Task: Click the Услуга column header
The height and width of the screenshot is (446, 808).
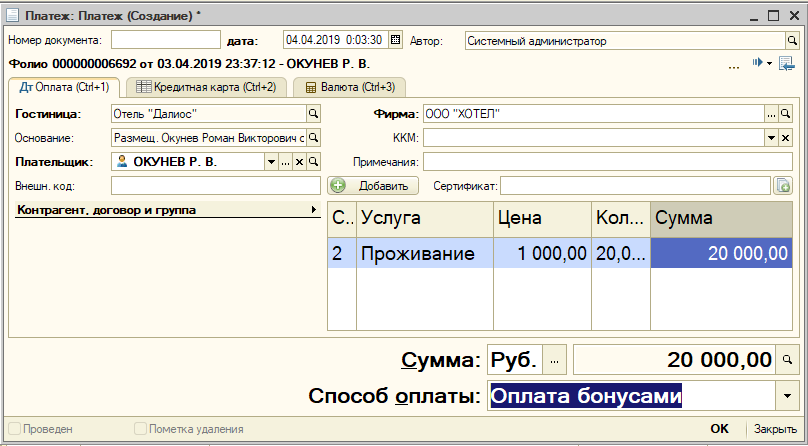Action: [x=425, y=219]
